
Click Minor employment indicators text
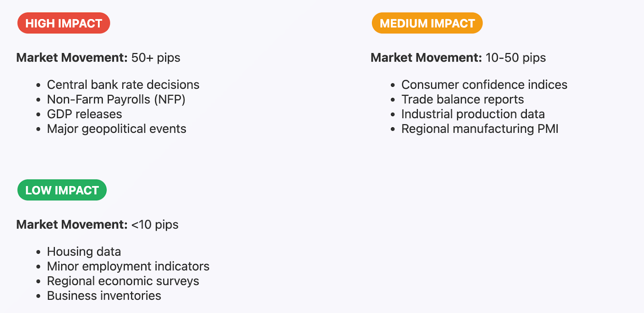tap(128, 266)
